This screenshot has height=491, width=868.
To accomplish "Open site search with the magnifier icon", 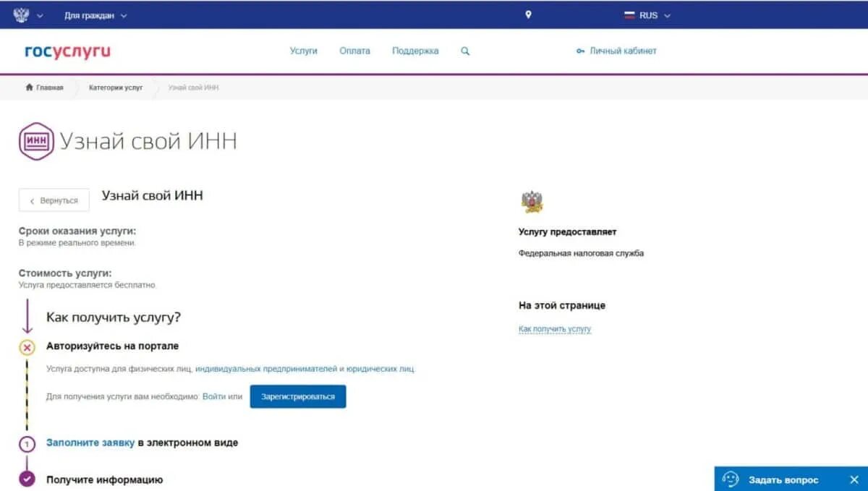I will click(465, 51).
